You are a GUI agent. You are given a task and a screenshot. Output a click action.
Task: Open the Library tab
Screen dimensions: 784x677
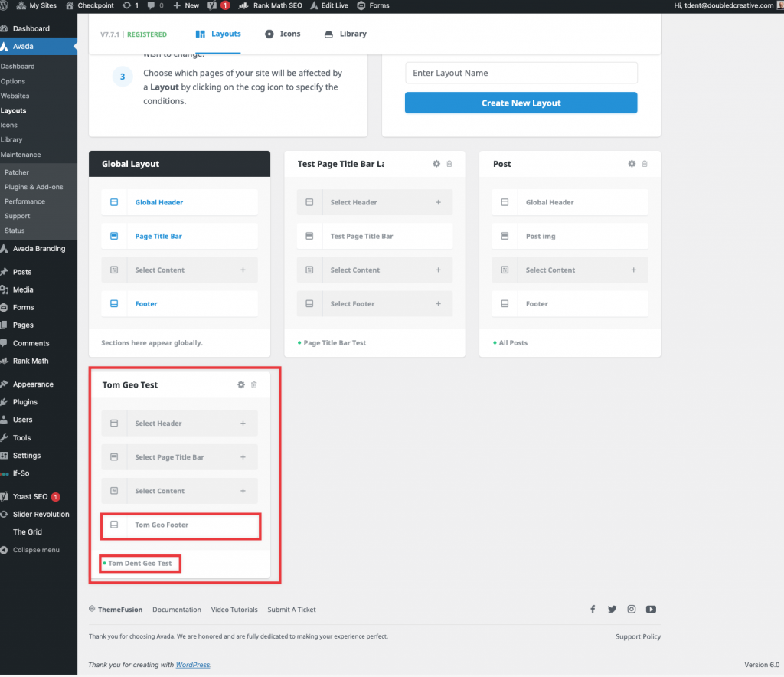coord(345,34)
